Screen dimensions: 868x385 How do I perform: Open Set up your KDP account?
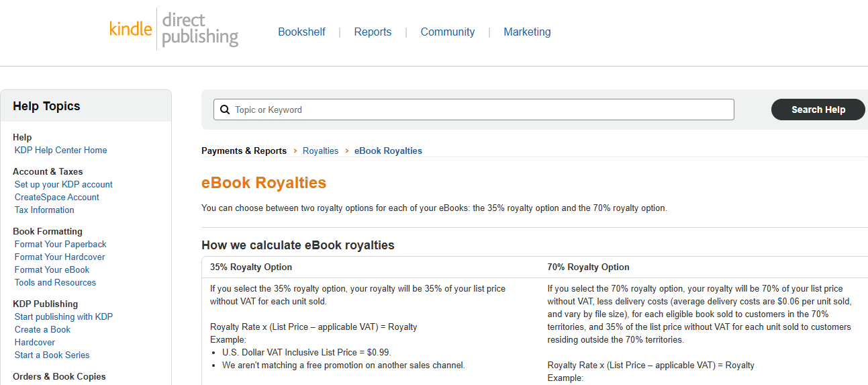(x=63, y=184)
